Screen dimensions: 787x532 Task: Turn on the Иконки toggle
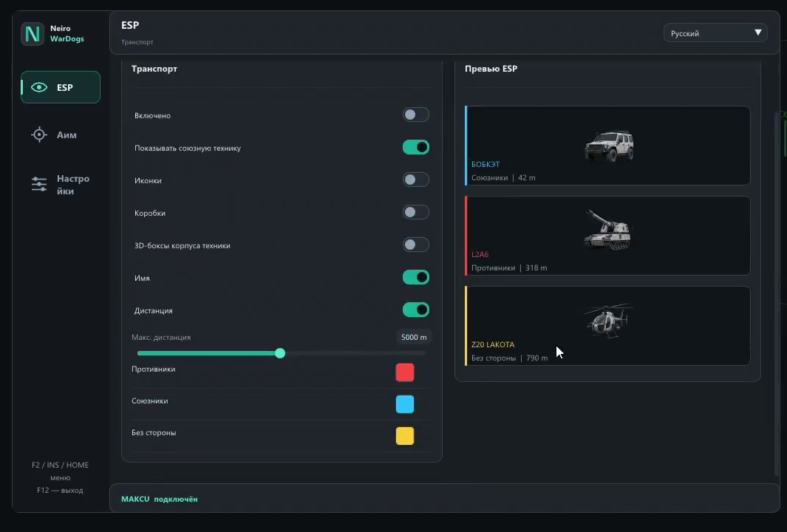tap(415, 180)
